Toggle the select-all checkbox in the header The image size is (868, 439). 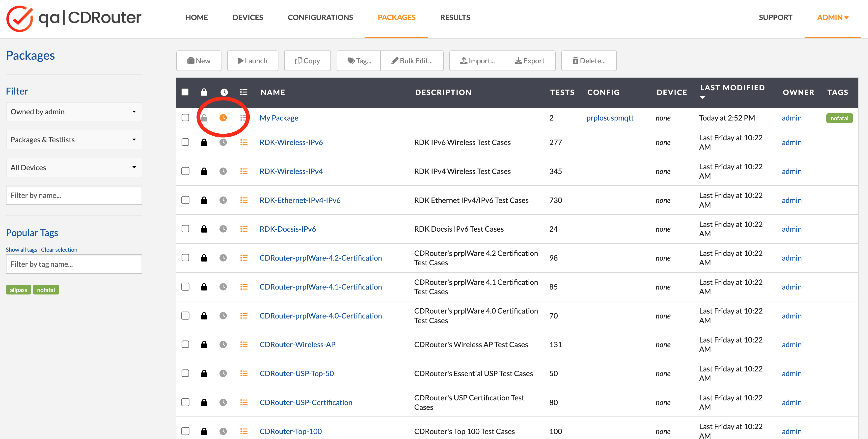click(185, 92)
